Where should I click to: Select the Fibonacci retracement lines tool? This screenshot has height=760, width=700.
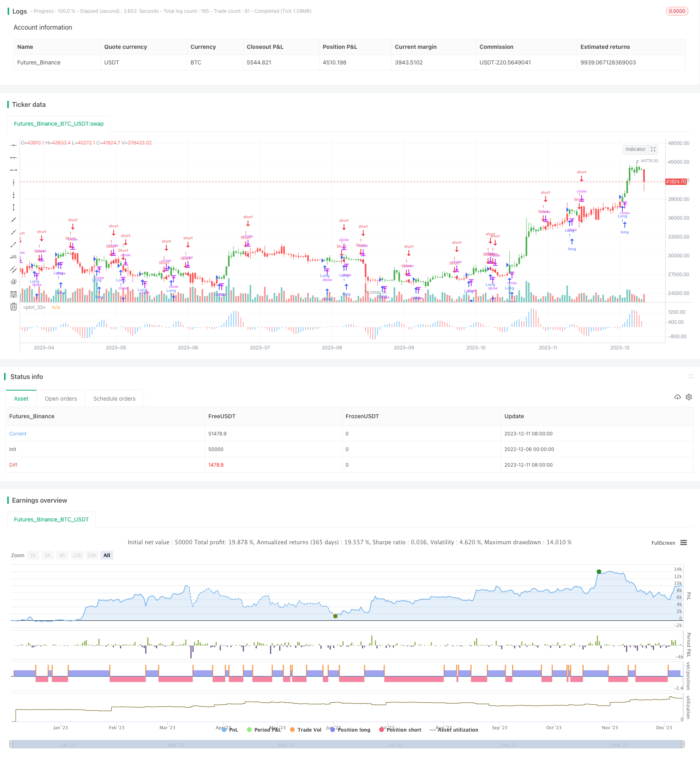[x=14, y=294]
